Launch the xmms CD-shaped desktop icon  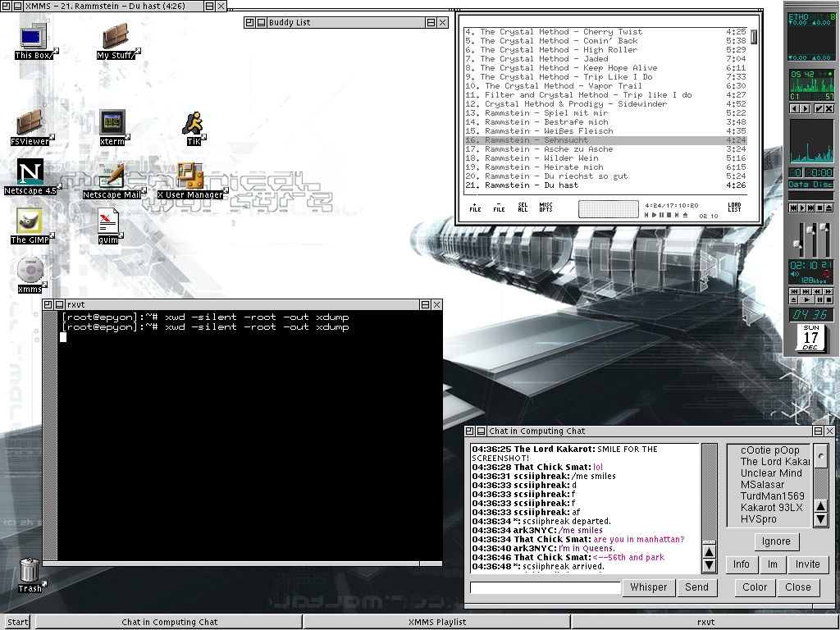coord(30,276)
